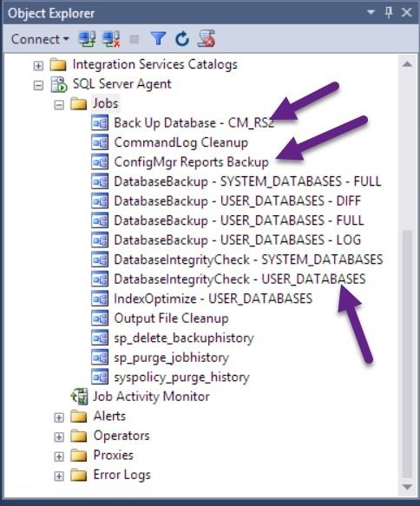Select the SQL Server Agent icon

[x=59, y=84]
